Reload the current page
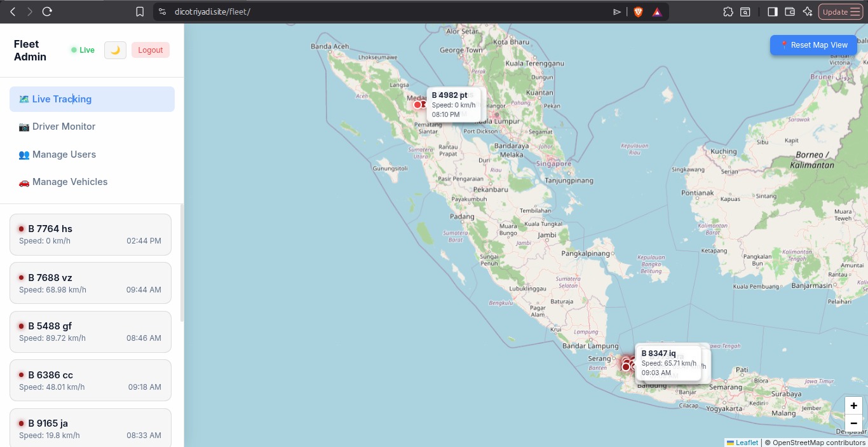The width and height of the screenshot is (868, 447). point(47,11)
